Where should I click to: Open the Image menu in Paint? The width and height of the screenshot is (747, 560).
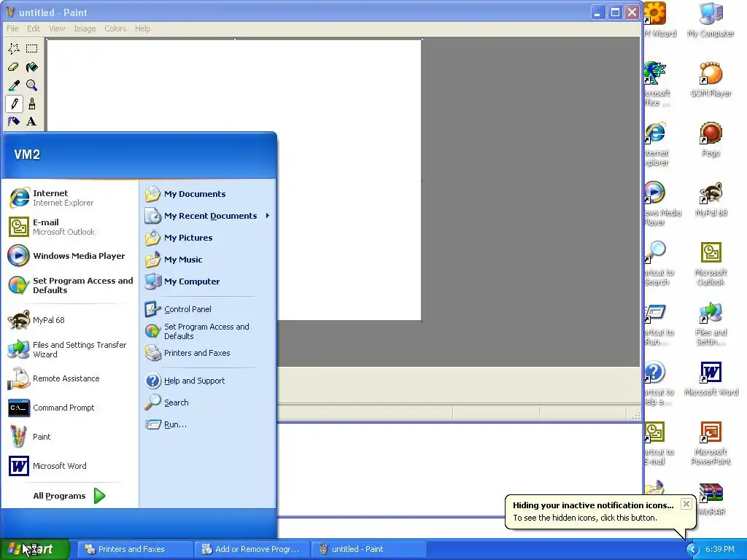click(85, 28)
